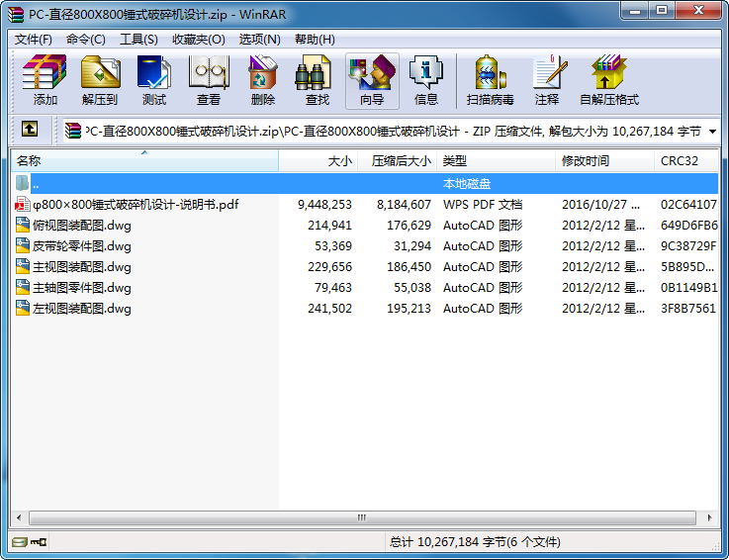Click the packed size 176,629
The image size is (729, 560).
point(409,226)
